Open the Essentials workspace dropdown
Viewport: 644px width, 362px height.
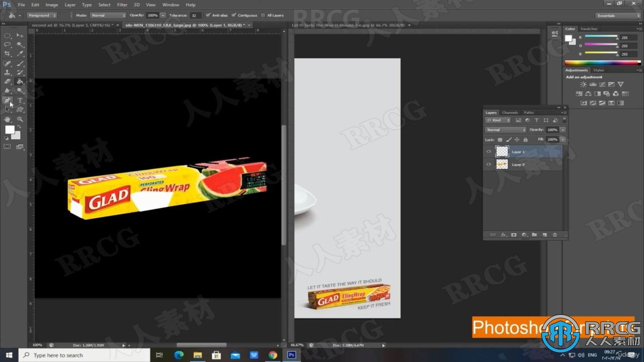[x=618, y=15]
